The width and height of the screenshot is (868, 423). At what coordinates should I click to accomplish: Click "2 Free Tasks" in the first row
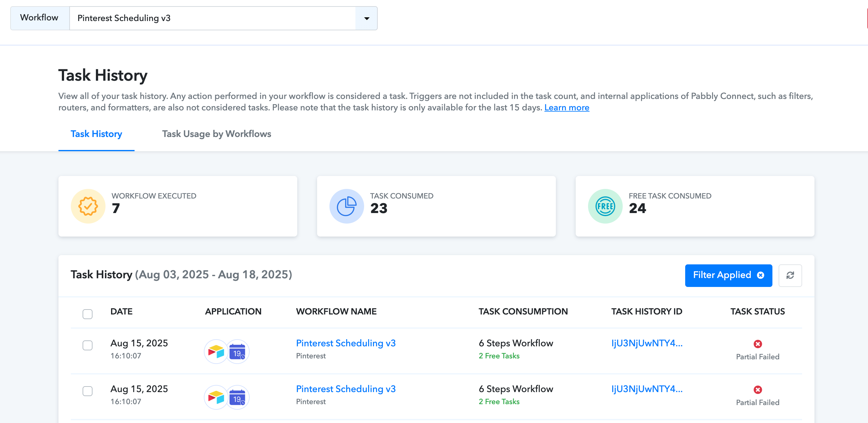499,356
